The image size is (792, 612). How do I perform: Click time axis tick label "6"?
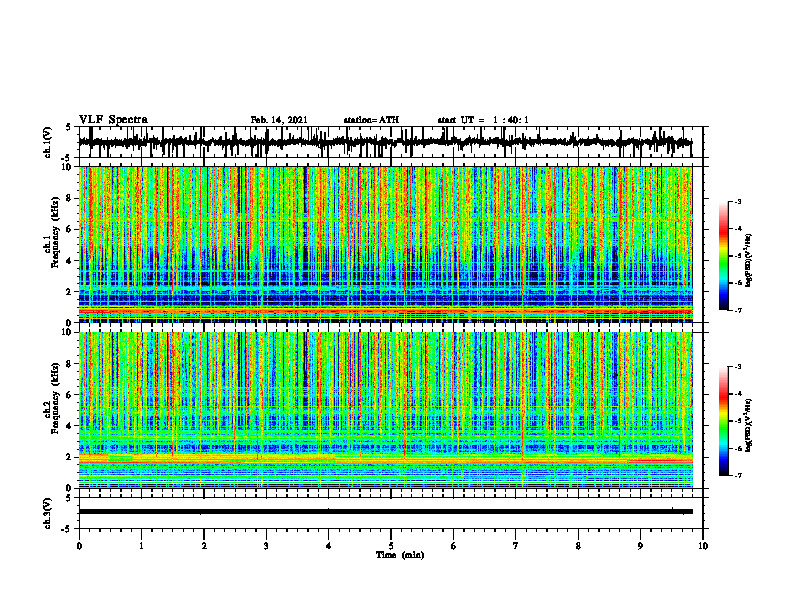tap(454, 546)
